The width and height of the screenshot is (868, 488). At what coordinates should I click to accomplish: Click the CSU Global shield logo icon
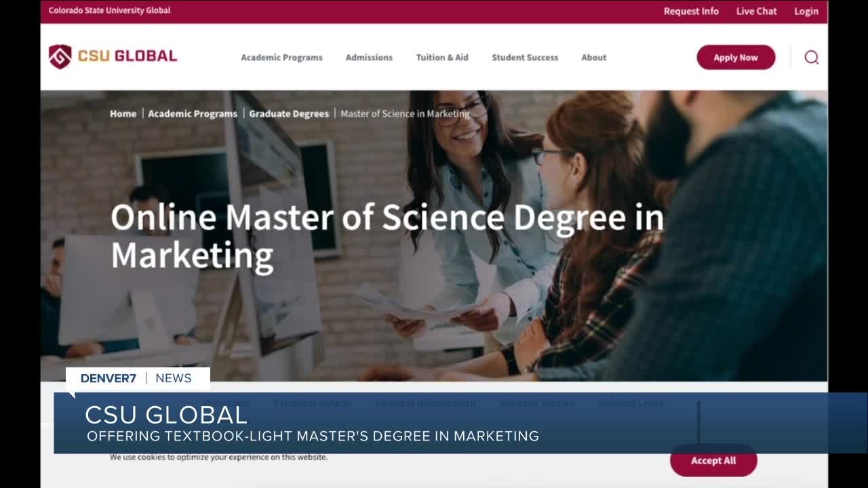pos(60,57)
